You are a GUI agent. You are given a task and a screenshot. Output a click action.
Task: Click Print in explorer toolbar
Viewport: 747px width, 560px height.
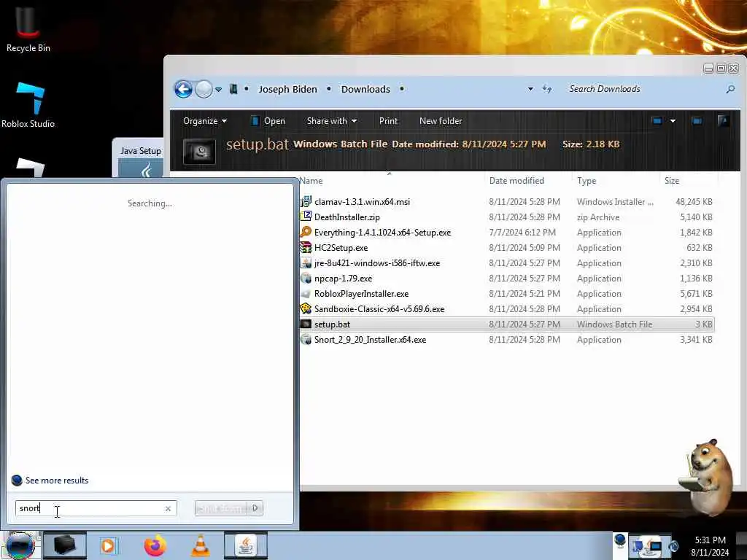click(388, 121)
